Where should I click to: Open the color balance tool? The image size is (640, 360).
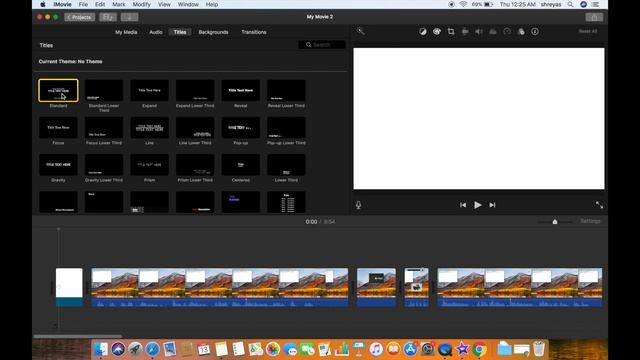coord(423,31)
